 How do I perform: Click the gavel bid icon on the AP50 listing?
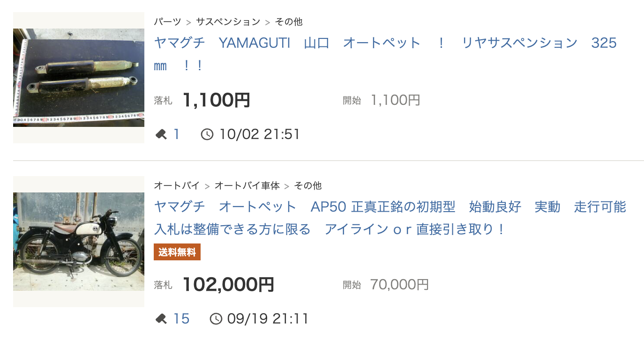point(161,319)
